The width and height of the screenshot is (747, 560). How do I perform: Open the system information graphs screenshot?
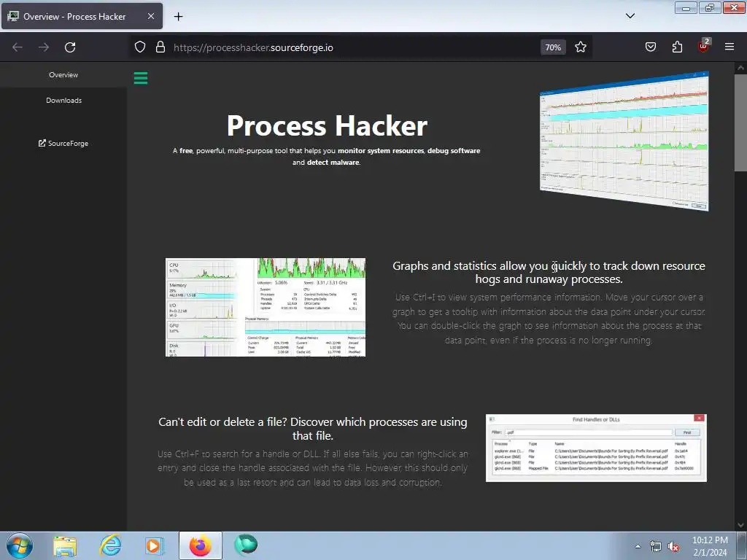pyautogui.click(x=266, y=307)
